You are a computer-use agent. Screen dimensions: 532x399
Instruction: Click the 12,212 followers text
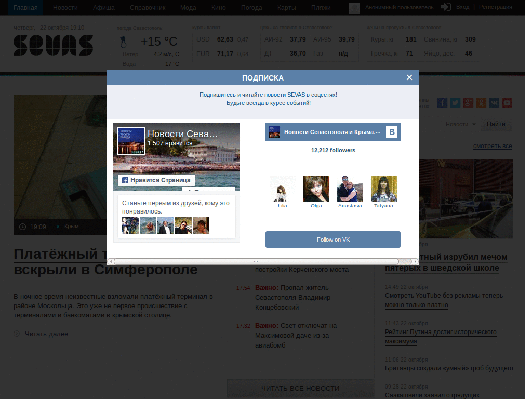coord(333,150)
